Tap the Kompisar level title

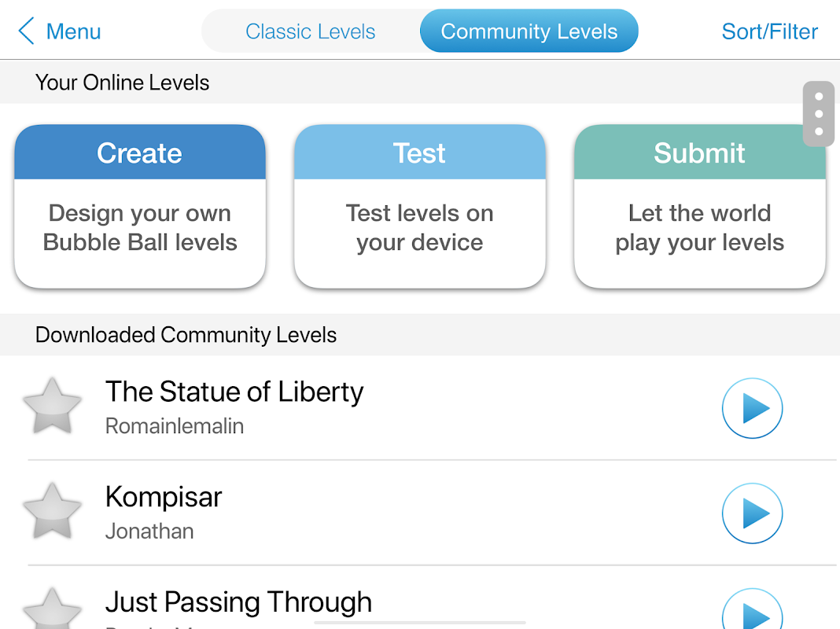pos(164,497)
